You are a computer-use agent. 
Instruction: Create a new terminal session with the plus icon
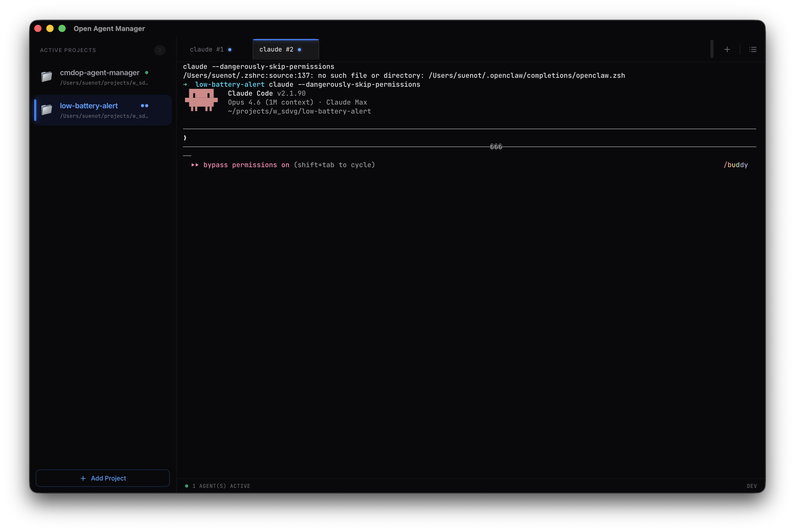(x=727, y=49)
